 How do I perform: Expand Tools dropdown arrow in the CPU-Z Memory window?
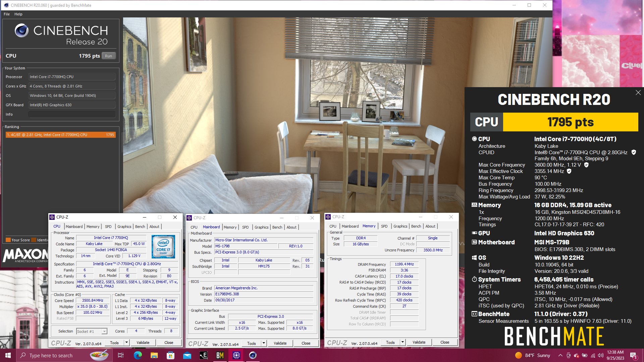tap(402, 343)
